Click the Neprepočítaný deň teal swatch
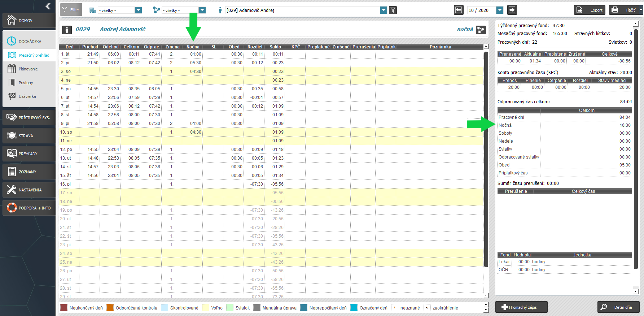644x316 pixels. 304,308
